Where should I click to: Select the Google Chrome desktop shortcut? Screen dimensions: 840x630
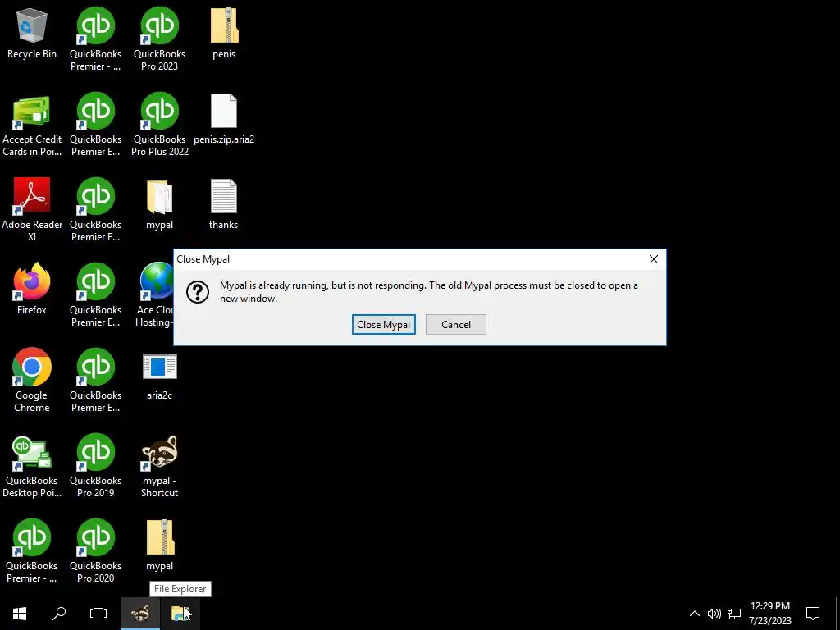(32, 380)
